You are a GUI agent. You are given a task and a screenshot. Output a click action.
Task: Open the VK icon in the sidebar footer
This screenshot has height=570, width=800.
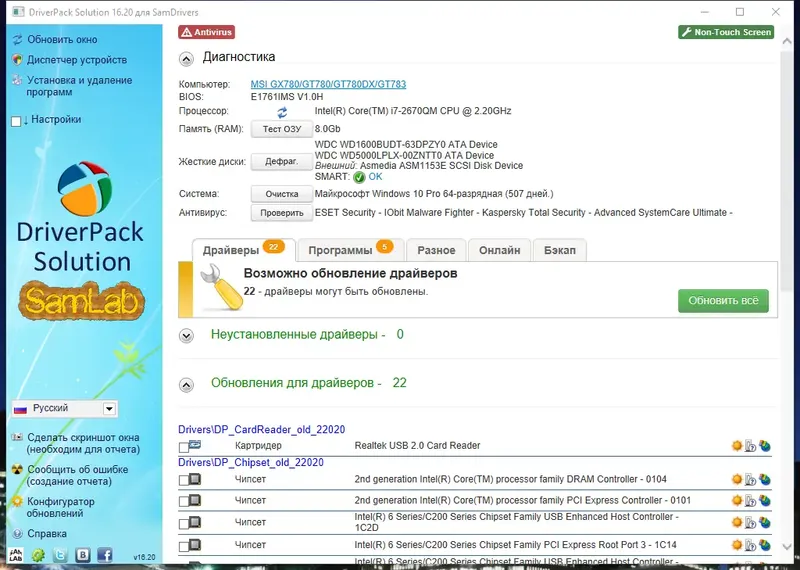click(83, 555)
